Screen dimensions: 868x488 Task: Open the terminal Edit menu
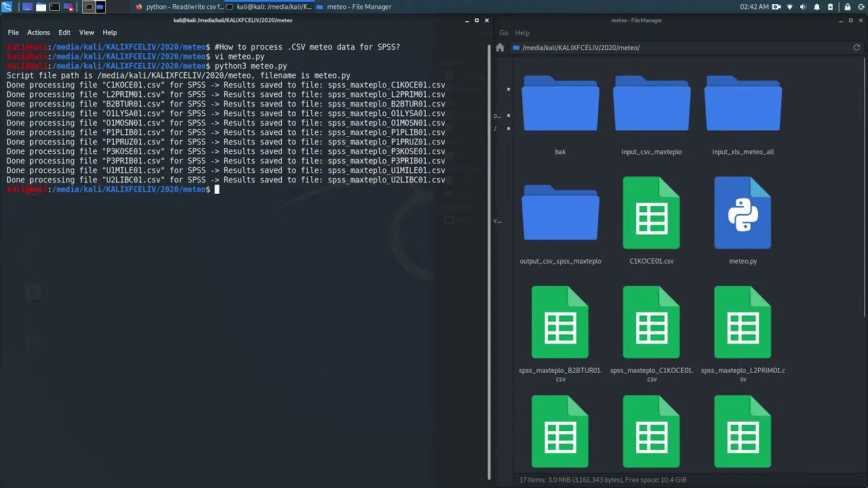tap(64, 33)
